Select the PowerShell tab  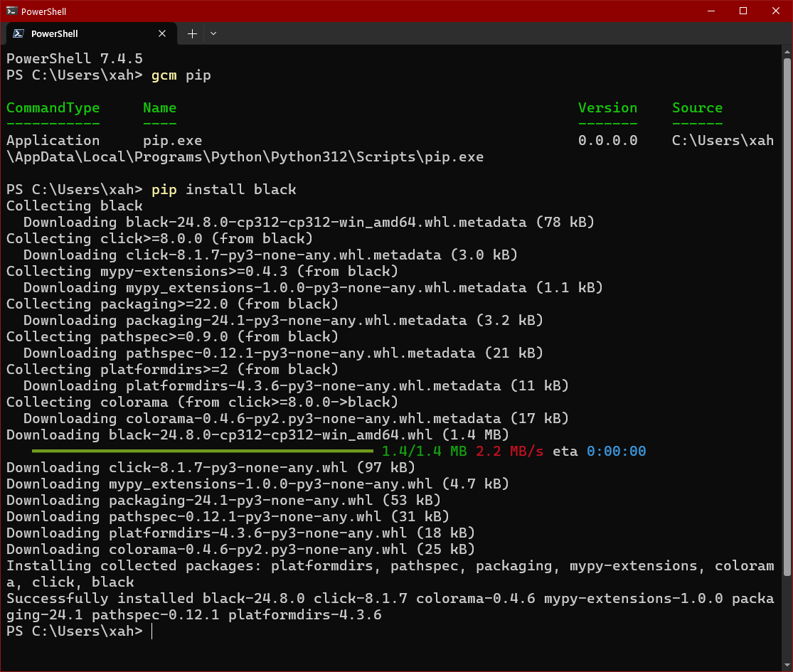[x=92, y=34]
